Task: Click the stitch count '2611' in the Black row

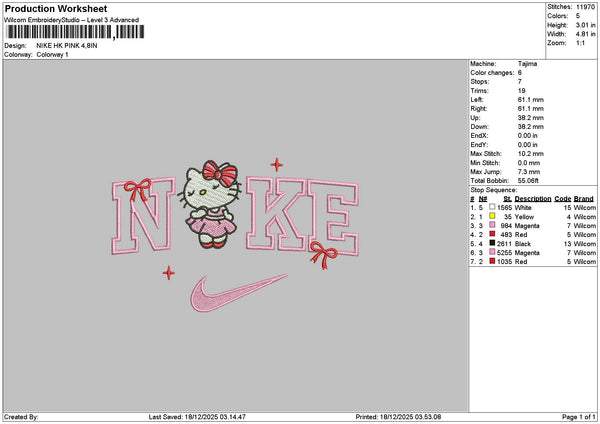Action: tap(504, 244)
